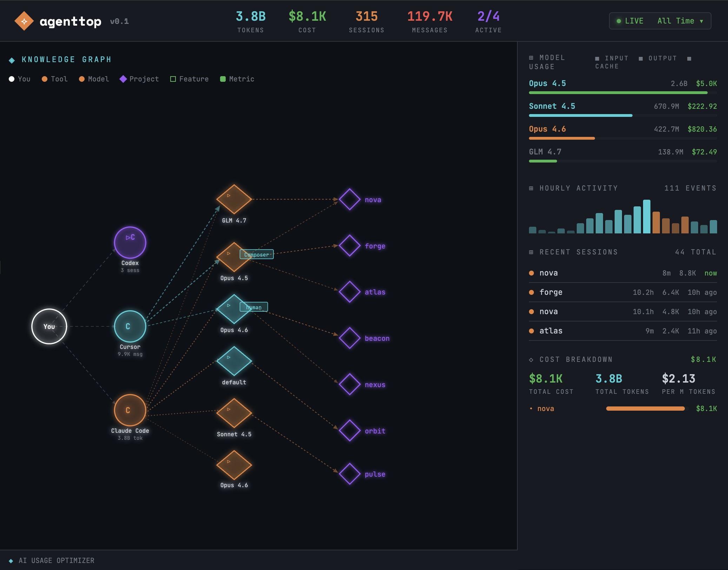The height and width of the screenshot is (570, 728).
Task: Select the default model diamond
Action: (x=233, y=362)
